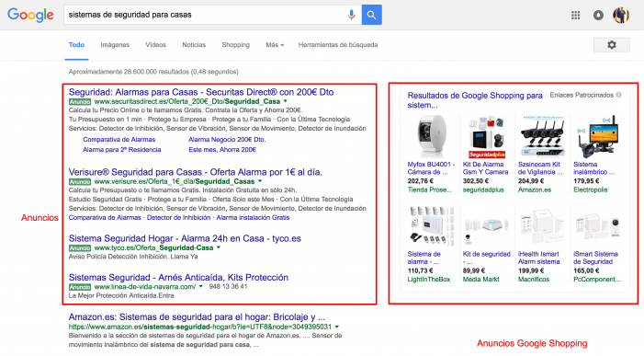Click the PcComponent... seller name
This screenshot has height=356, width=644.
597,279
